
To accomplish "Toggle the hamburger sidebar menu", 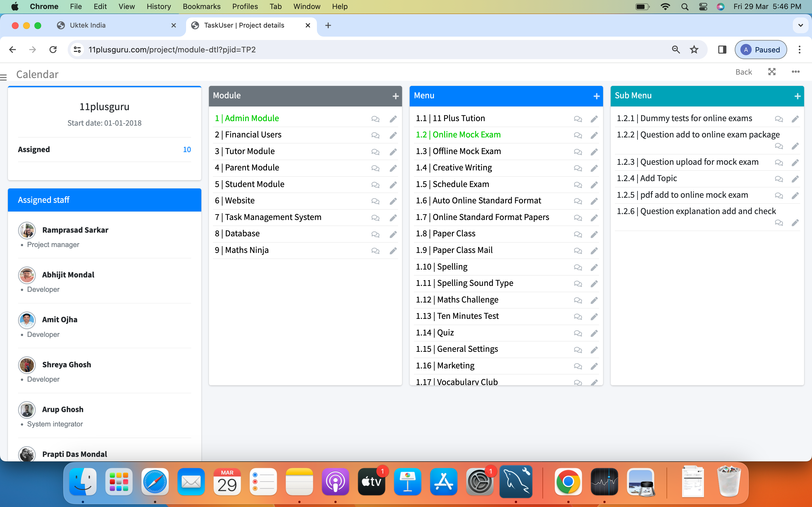I will [4, 77].
